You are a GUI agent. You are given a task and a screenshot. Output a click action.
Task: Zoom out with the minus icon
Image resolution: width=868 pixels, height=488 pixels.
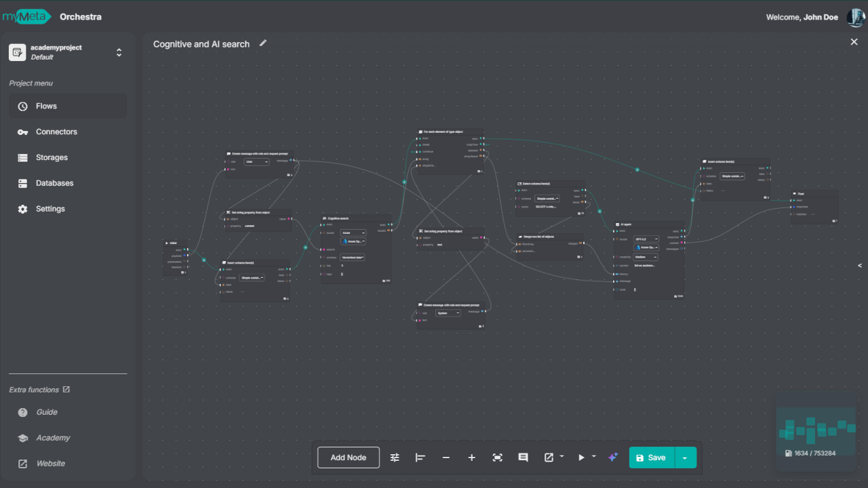pos(446,457)
